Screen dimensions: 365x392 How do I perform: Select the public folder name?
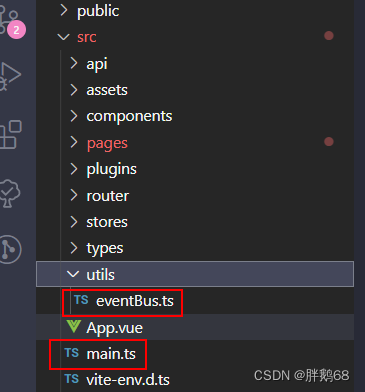(x=98, y=11)
